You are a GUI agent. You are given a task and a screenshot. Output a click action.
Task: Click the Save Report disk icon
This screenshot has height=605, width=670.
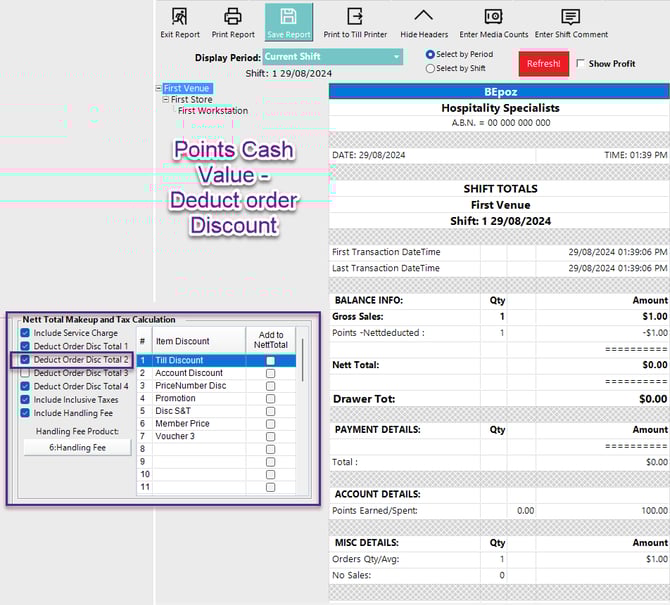pyautogui.click(x=288, y=17)
